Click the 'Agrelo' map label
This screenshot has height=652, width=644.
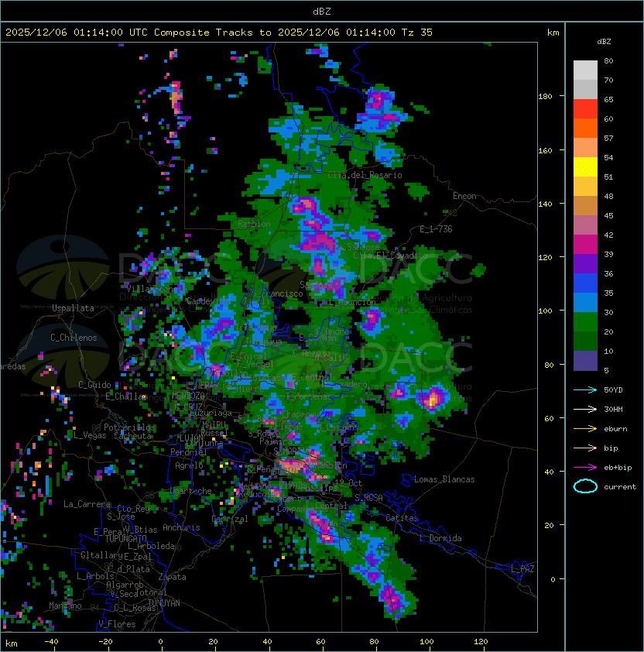189,465
